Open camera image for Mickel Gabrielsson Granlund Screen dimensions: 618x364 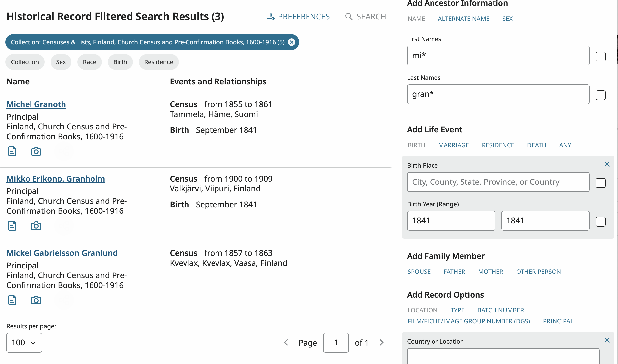click(36, 300)
